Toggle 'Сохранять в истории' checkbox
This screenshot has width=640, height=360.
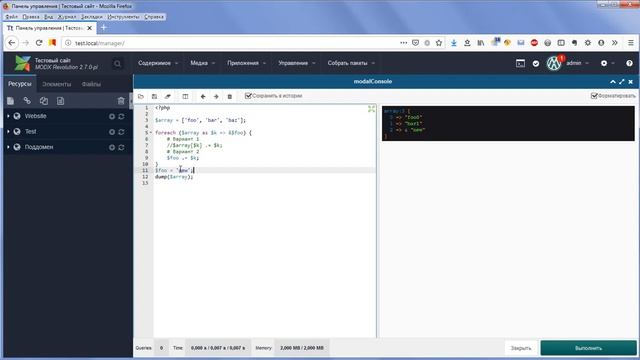click(x=248, y=96)
